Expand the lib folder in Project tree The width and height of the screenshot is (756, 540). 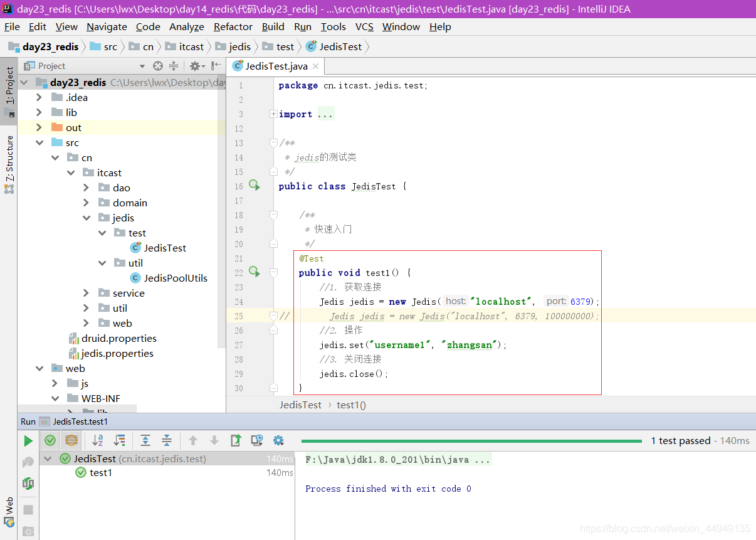[x=39, y=112]
